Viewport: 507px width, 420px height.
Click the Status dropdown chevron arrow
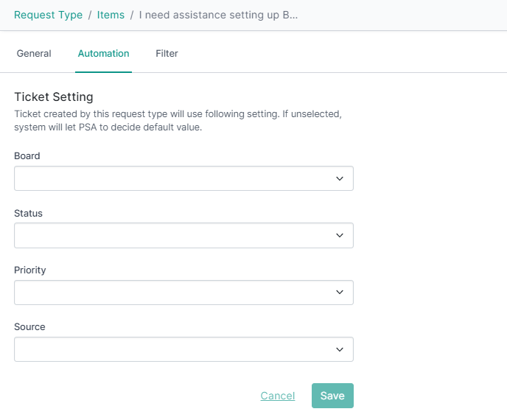[339, 235]
